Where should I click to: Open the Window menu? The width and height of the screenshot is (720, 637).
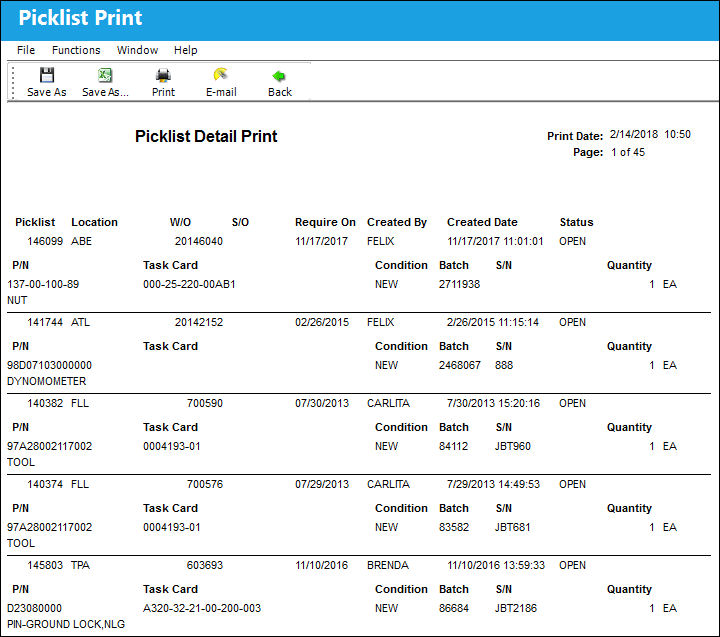click(137, 50)
